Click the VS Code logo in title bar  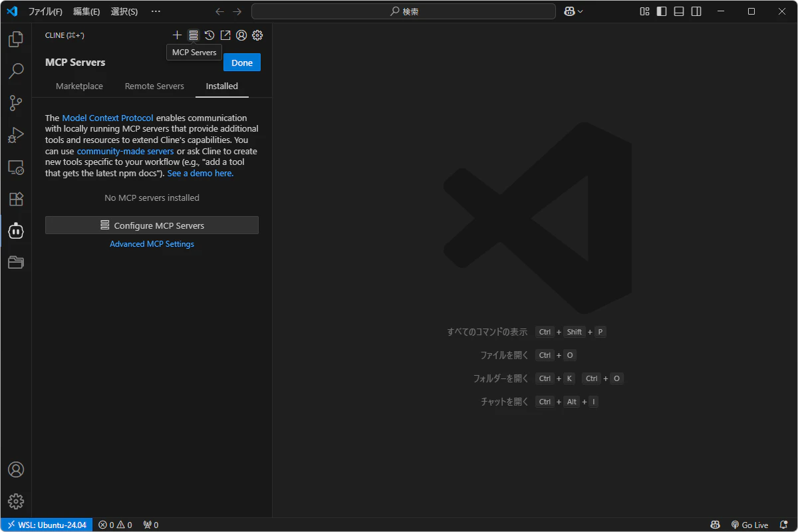click(12, 11)
